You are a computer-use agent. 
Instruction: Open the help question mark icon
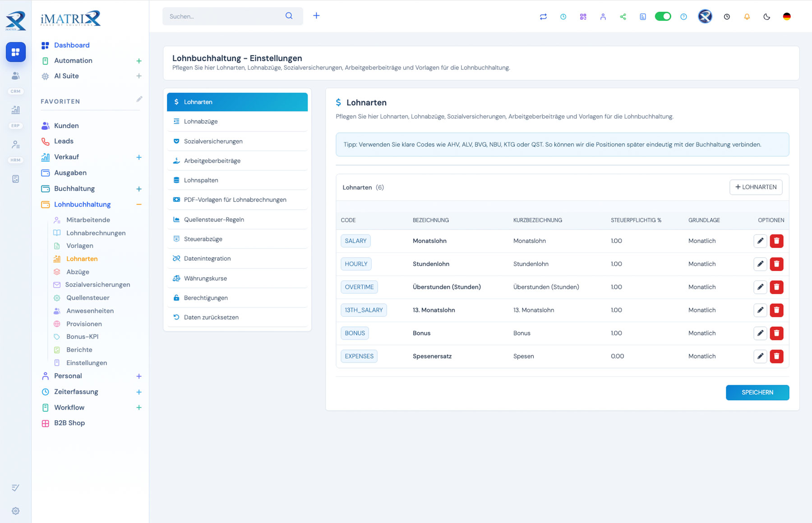tap(683, 17)
